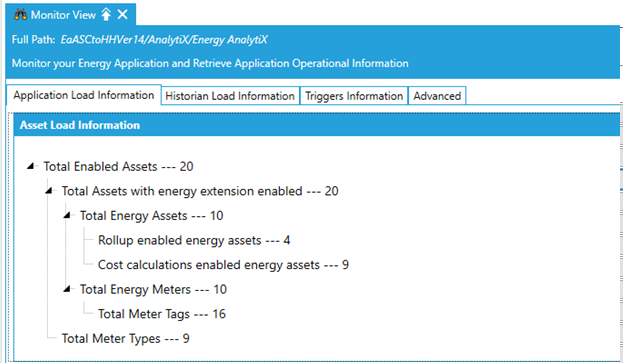The image size is (623, 363).
Task: Select Cost calculations enabled energy assets item
Action: 223,265
